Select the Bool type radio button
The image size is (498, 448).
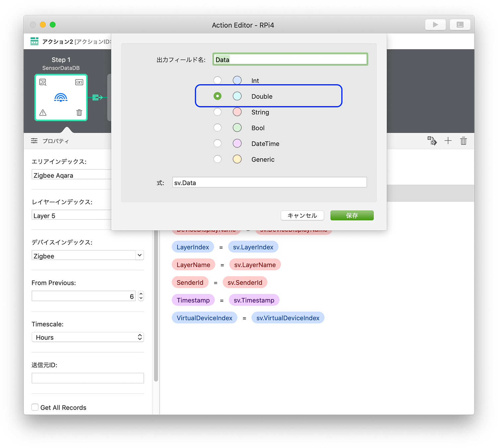pos(217,128)
